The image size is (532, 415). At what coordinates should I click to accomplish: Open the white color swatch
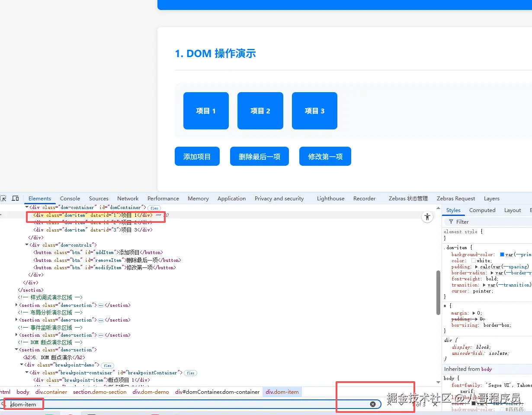474,261
